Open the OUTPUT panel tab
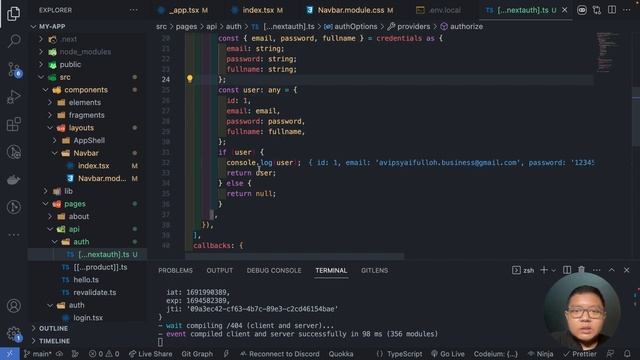640x360 pixels. pos(220,270)
